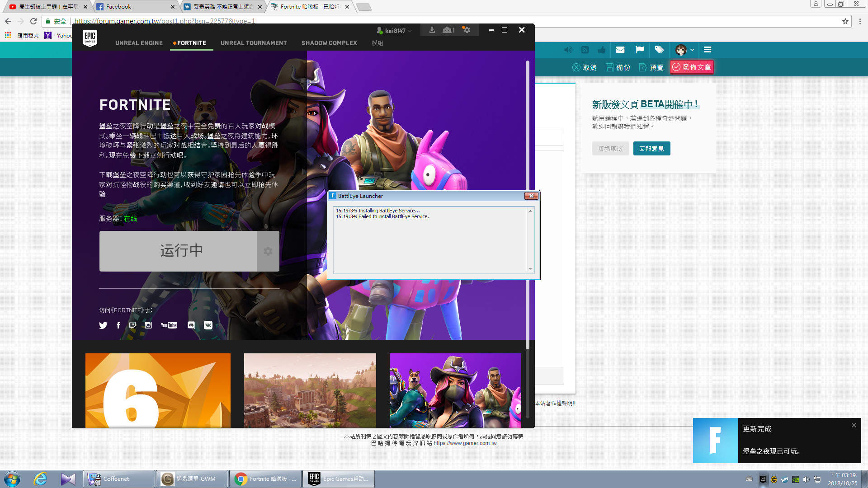Screen dimensions: 868x488
Task: Open the Windows Start menu
Action: tap(12, 479)
